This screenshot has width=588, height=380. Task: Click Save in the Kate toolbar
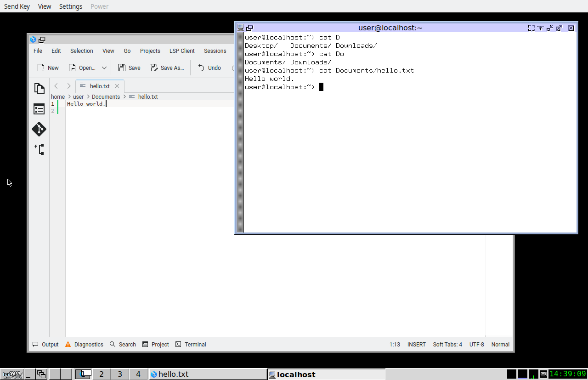coord(129,68)
